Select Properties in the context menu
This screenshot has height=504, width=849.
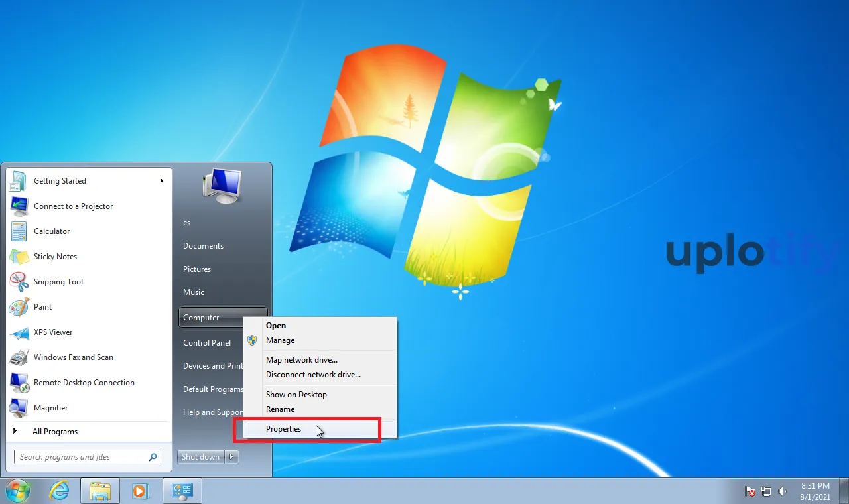point(320,429)
